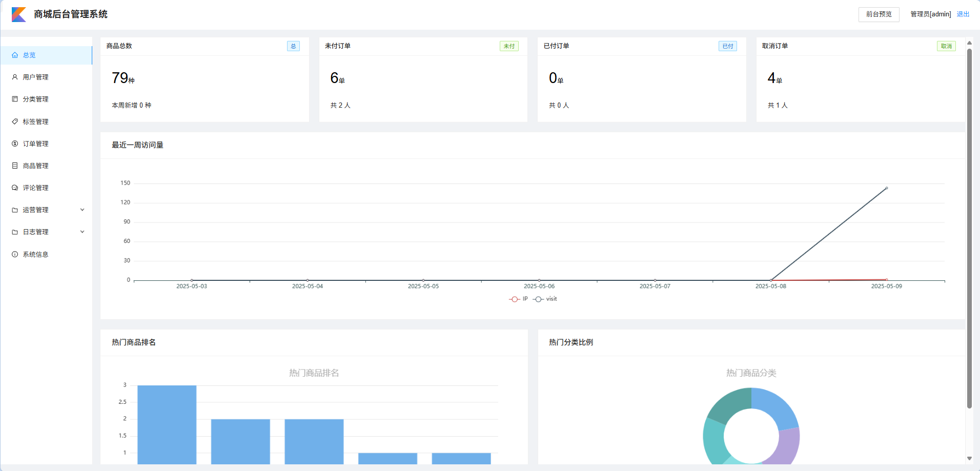
Task: Click the blue segment of the donut chart
Action: [x=779, y=406]
